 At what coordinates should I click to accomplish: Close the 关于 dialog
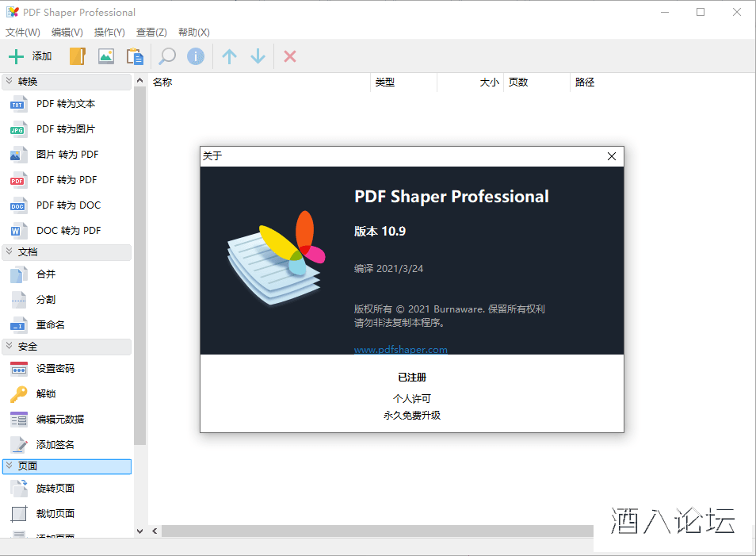[611, 156]
